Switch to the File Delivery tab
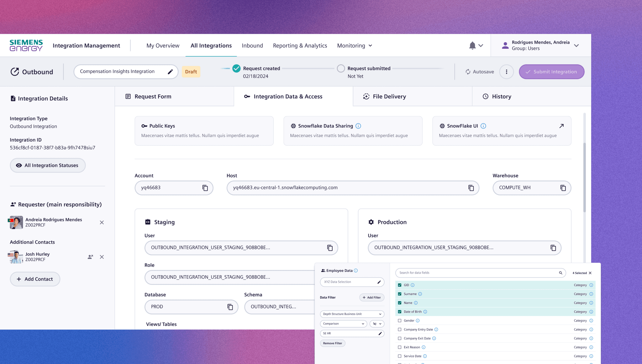Viewport: 642px width, 364px height. pos(389,97)
